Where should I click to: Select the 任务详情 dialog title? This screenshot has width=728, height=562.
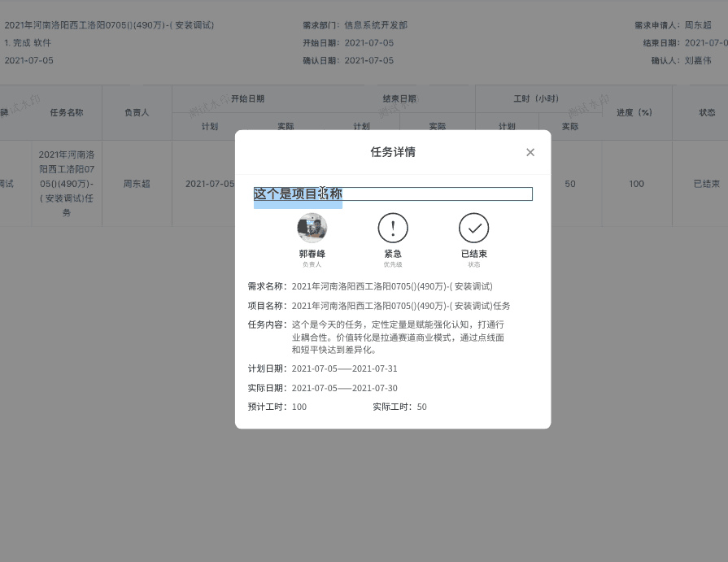coord(393,152)
